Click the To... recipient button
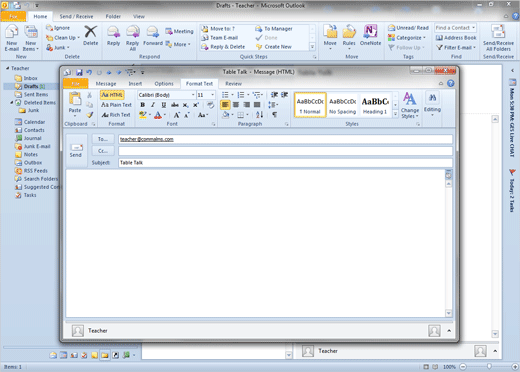This screenshot has height=372, width=520. click(x=103, y=139)
